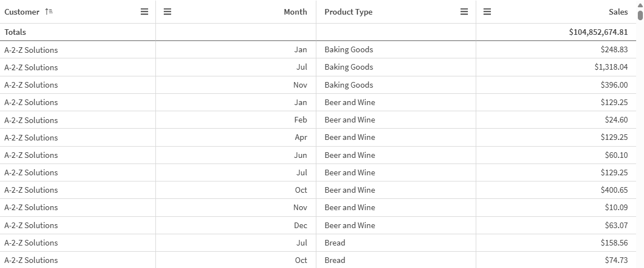Select the Beer and Wine Feb cell
Viewport: 644px width, 268px height.
(x=349, y=120)
